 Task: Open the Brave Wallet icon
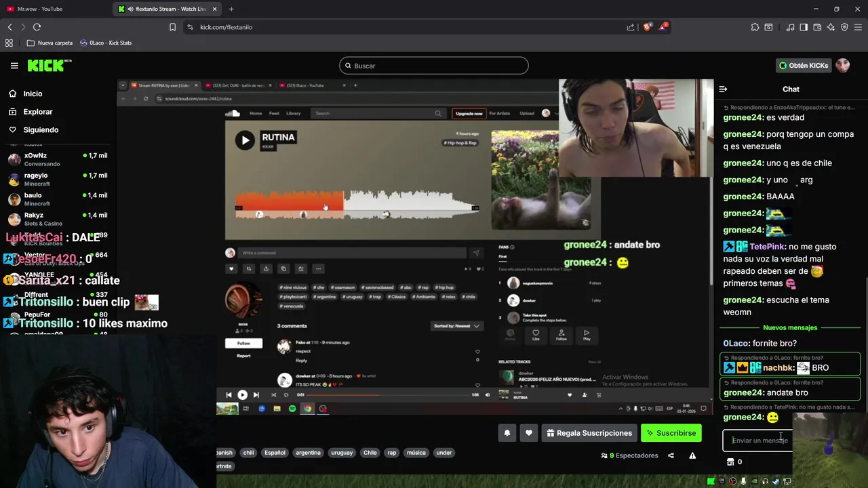817,27
